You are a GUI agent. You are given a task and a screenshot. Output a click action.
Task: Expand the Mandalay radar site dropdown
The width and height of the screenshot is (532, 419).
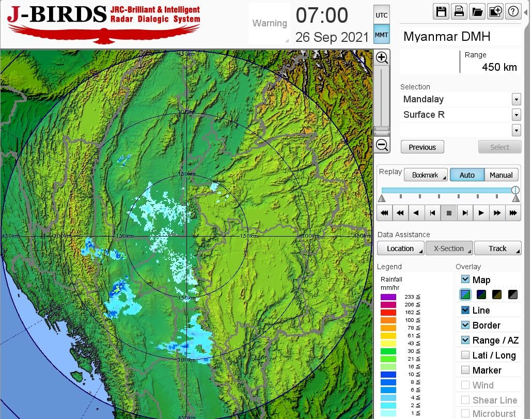pyautogui.click(x=516, y=99)
